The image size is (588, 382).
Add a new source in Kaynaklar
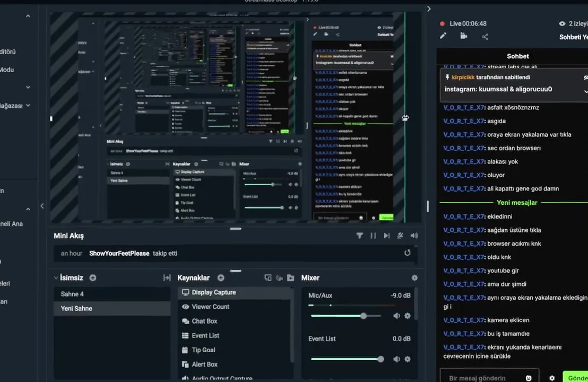click(x=221, y=278)
